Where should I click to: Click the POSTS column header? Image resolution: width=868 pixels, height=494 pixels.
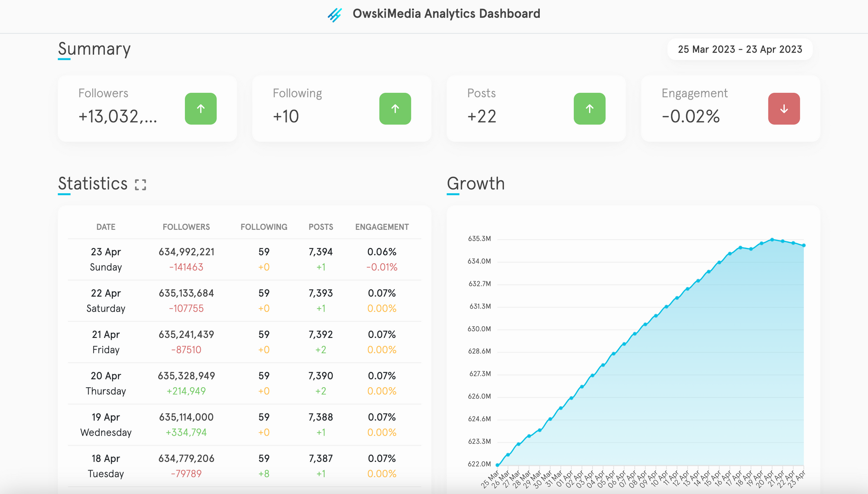(321, 227)
